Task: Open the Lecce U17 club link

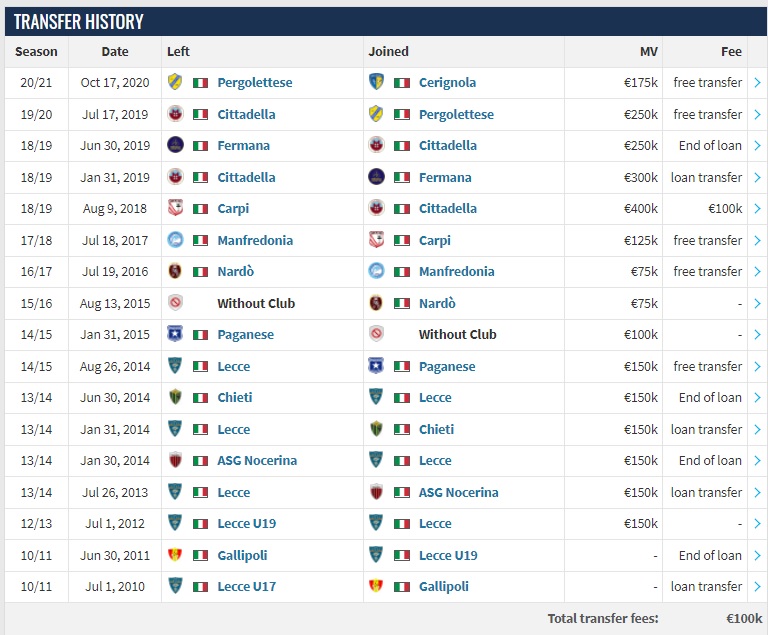Action: (246, 586)
